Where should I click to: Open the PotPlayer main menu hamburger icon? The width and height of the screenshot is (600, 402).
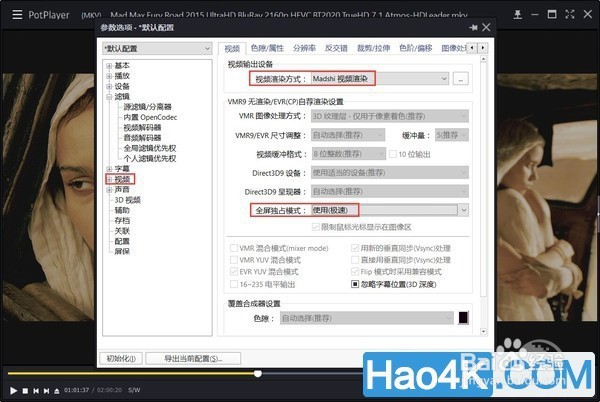click(17, 15)
